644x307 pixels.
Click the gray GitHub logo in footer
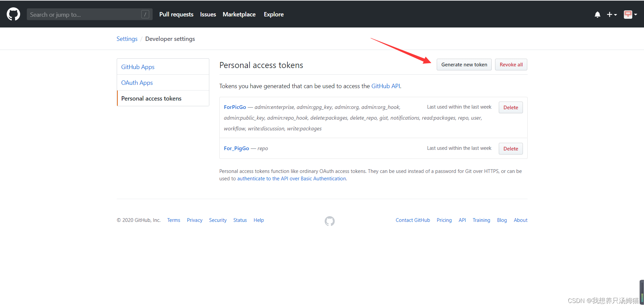click(330, 221)
